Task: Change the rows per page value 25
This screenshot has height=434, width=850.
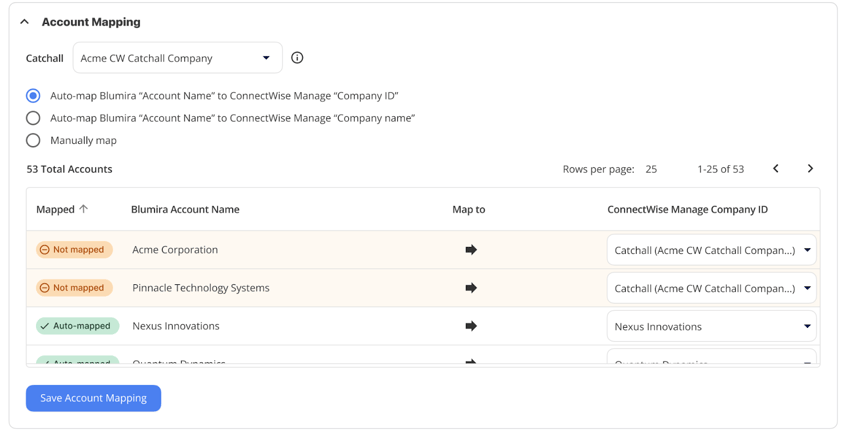Action: pyautogui.click(x=651, y=169)
